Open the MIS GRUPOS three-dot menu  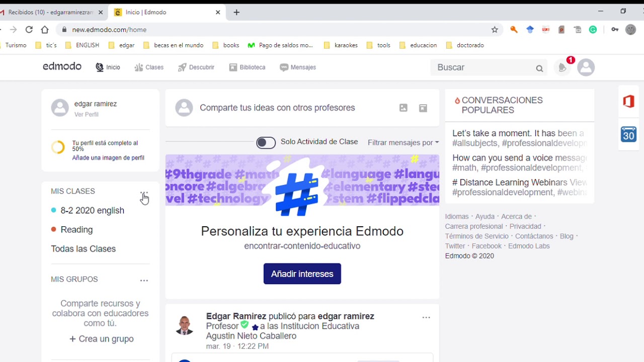click(x=144, y=281)
